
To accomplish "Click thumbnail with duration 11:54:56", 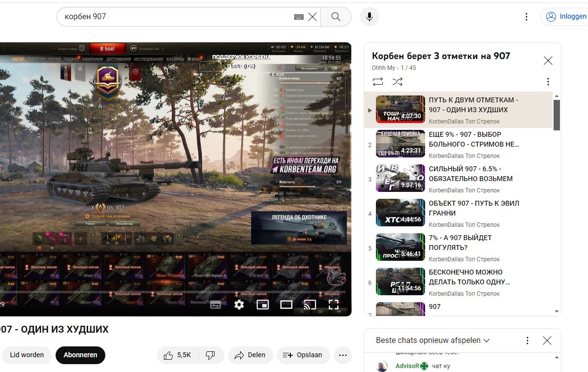I will click(x=401, y=281).
